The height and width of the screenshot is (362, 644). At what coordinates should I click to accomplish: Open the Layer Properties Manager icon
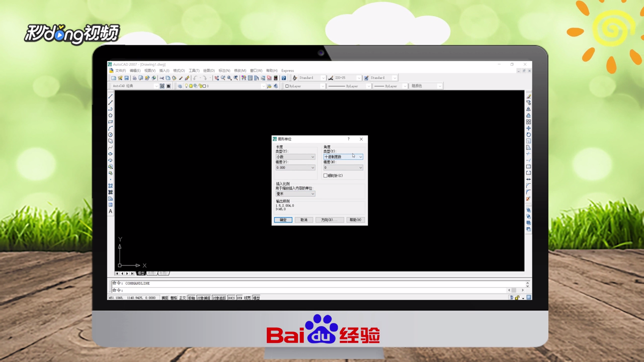pyautogui.click(x=180, y=85)
